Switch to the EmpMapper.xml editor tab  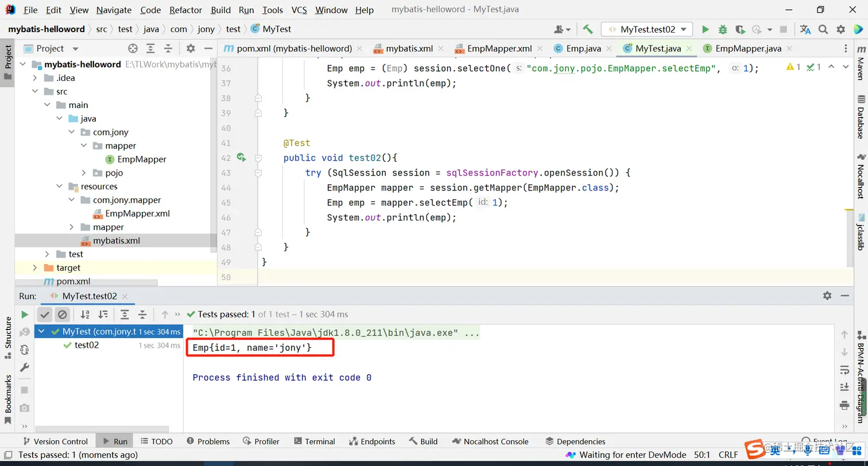(x=499, y=49)
